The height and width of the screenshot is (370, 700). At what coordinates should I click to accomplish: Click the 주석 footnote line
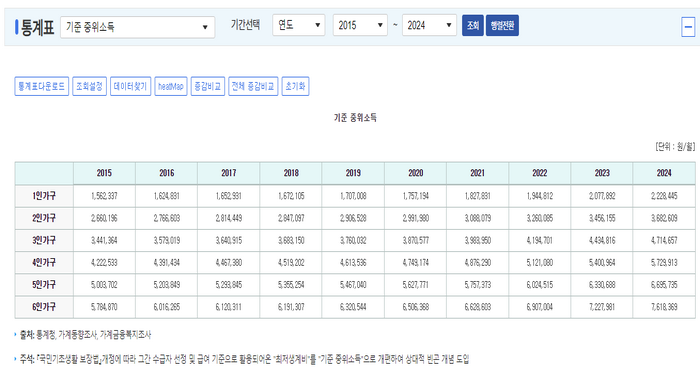[x=244, y=359]
